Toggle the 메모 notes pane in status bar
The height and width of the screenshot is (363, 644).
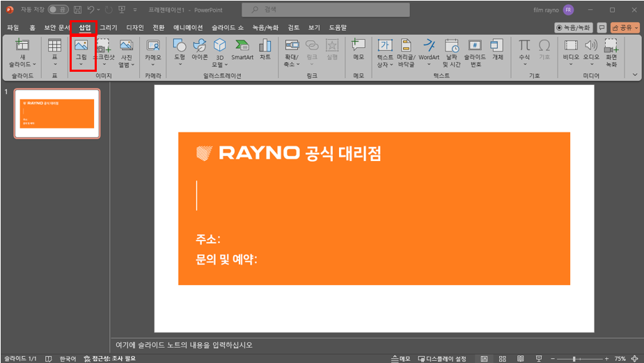(400, 359)
